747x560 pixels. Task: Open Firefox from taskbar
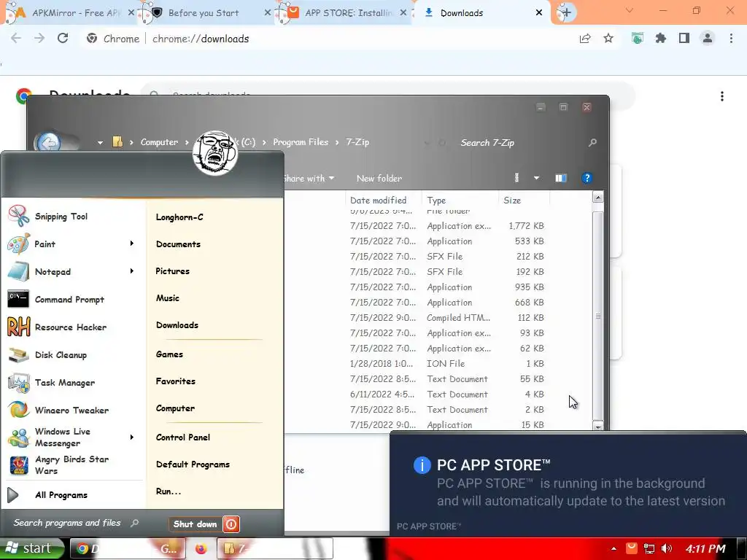point(201,548)
